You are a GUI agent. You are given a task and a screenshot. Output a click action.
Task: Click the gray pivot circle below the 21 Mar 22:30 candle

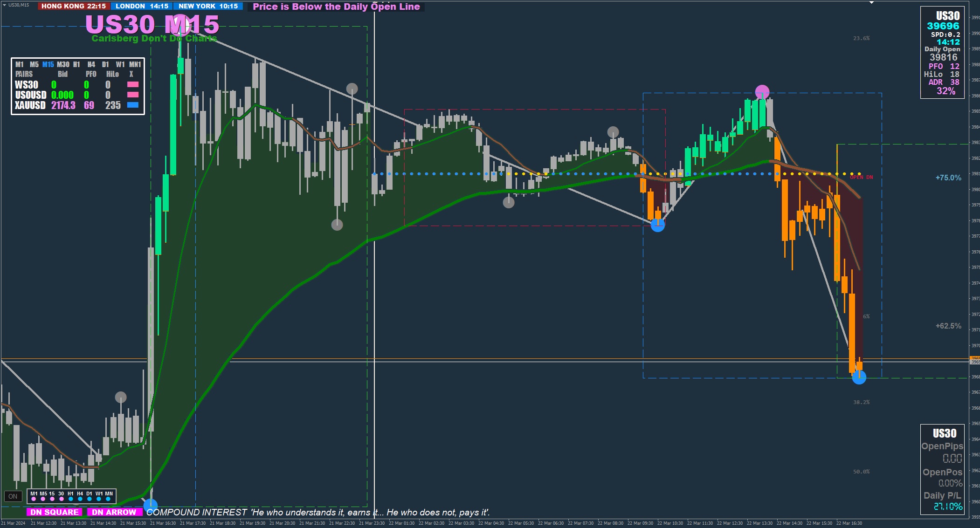click(337, 225)
